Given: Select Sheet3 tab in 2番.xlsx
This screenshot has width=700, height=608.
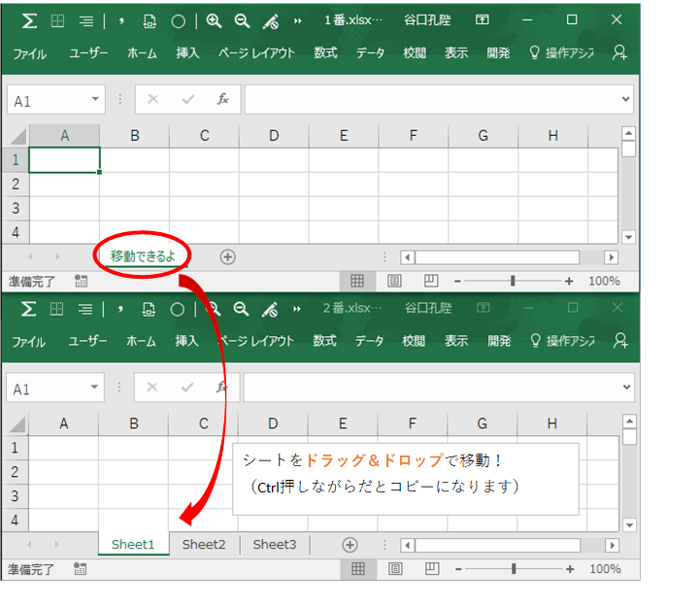Looking at the screenshot, I should 275,545.
